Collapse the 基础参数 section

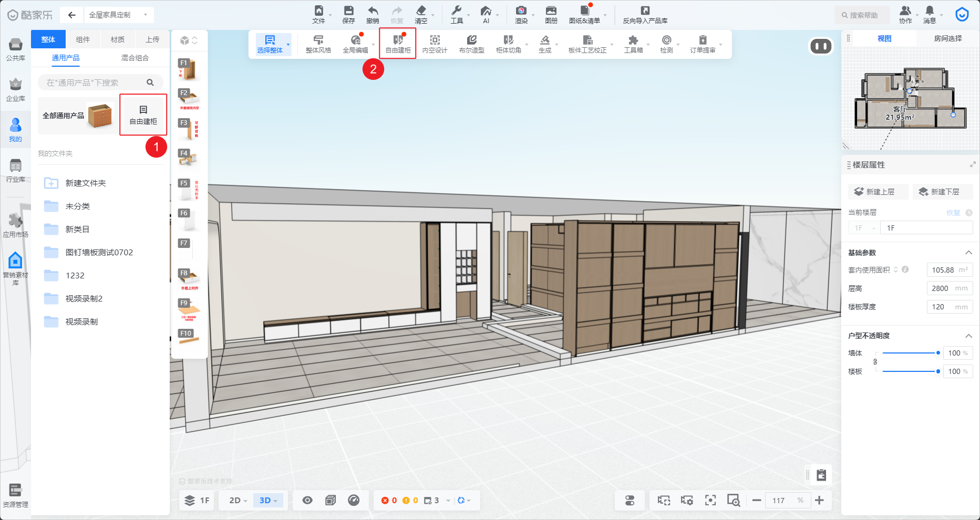point(968,253)
